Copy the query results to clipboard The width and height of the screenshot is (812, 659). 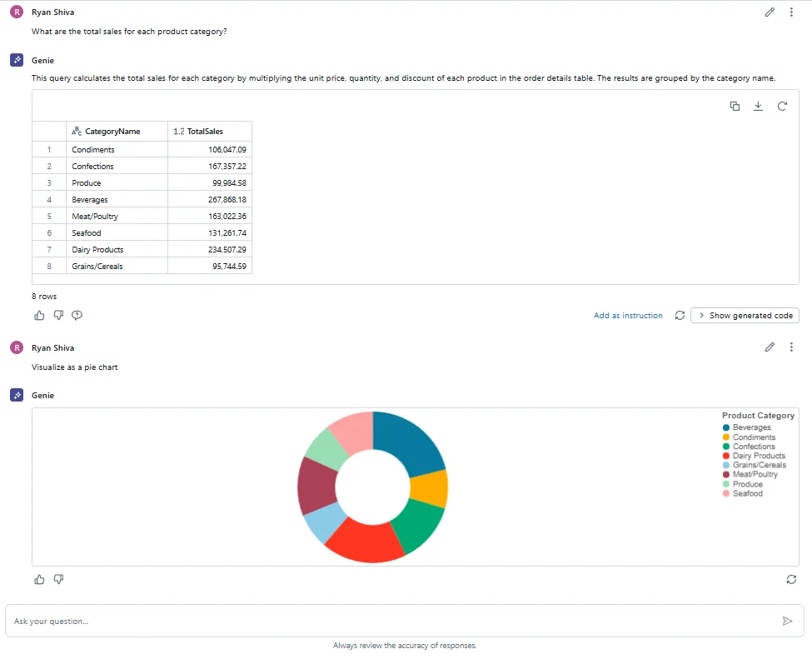734,106
